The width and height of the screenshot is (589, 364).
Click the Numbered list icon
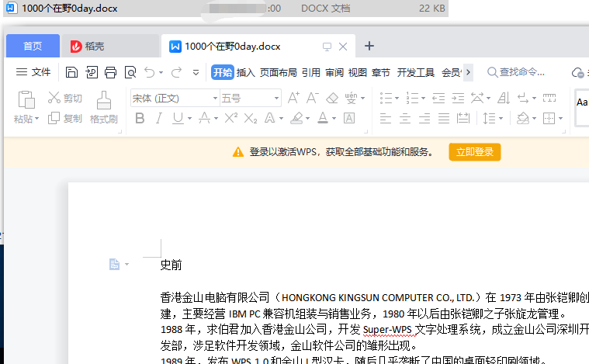pyautogui.click(x=412, y=98)
